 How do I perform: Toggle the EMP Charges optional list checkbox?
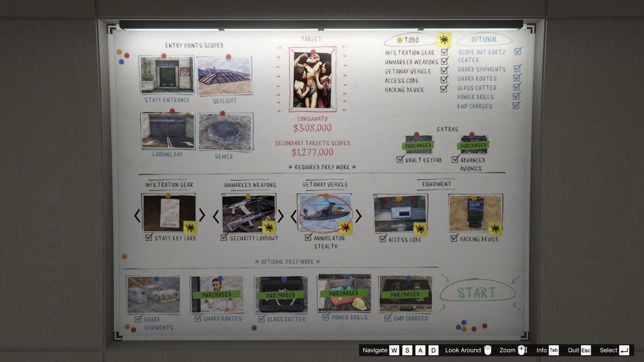pos(516,105)
